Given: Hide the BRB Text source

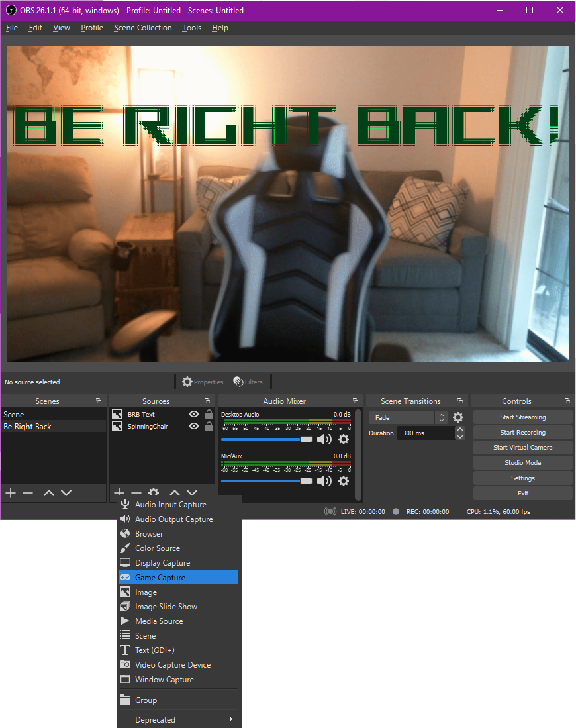Looking at the screenshot, I should [193, 413].
